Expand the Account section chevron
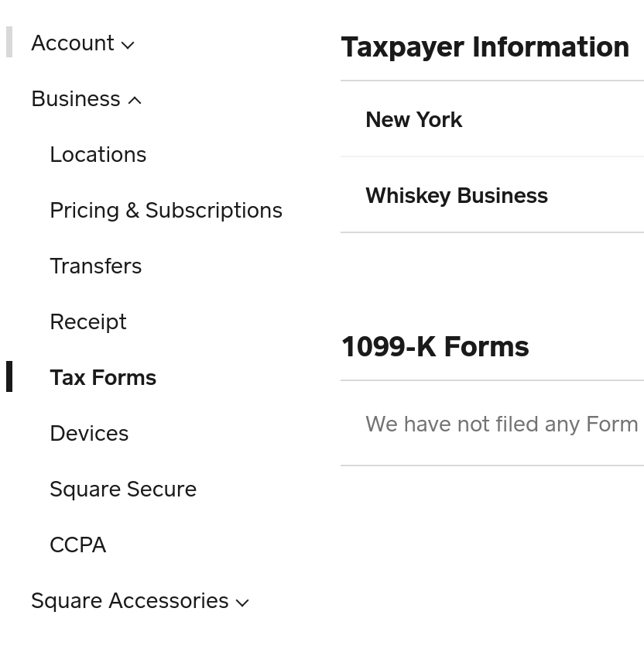Image resolution: width=644 pixels, height=646 pixels. click(128, 45)
